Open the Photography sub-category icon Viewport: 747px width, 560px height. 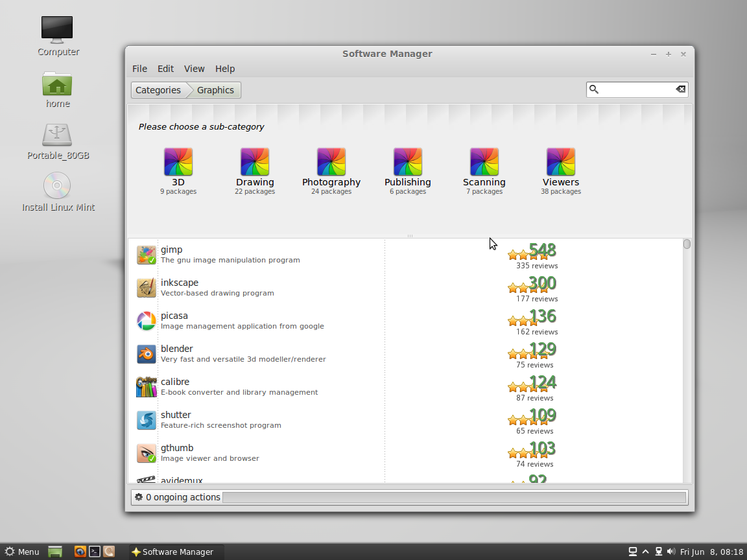pos(331,162)
